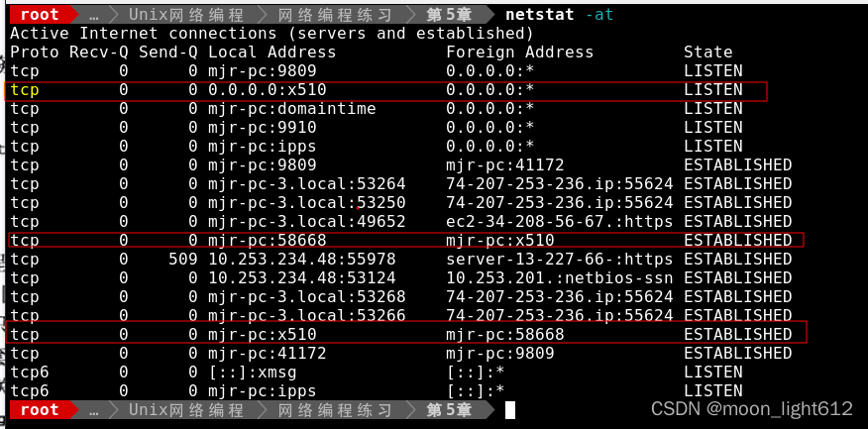The image size is (868, 429).
Task: Select the "Active Internet connections (servers and established)" line
Action: 271,34
